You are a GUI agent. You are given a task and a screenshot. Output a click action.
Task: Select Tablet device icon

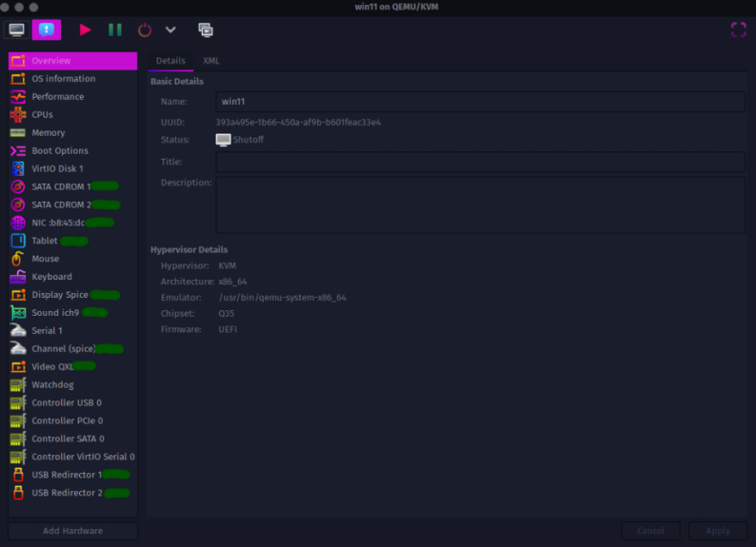coord(18,241)
